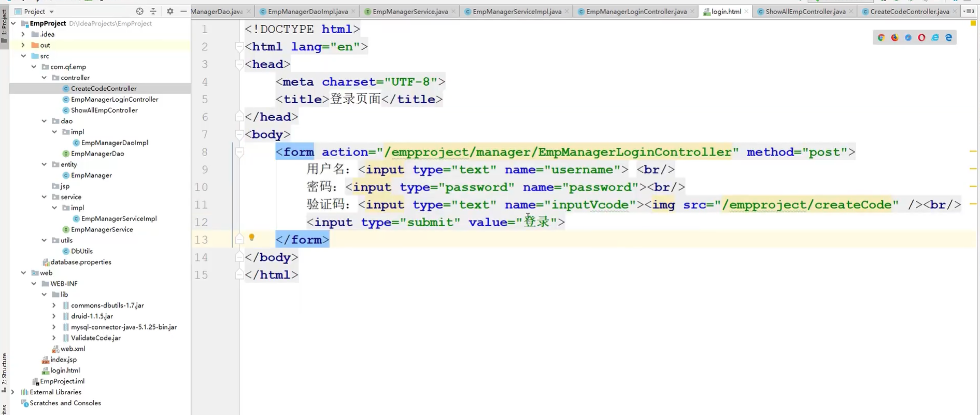The image size is (980, 415).
Task: Select EmpManager entity class
Action: [x=91, y=175]
